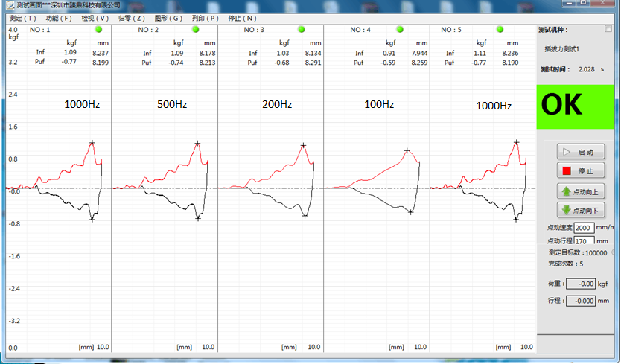621x364 pixels.
Task: Click the 点动速度 input field
Action: point(585,228)
